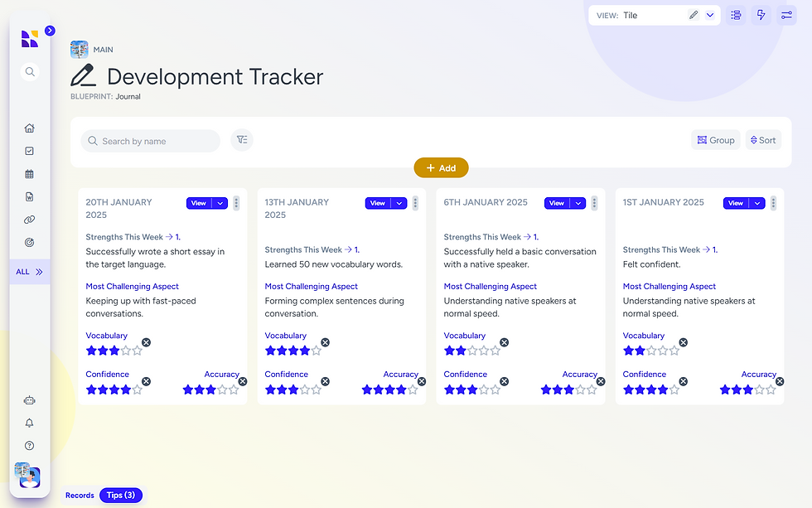Edit the Tile view with pencil icon
Screen dimensions: 812x508
[x=694, y=15]
